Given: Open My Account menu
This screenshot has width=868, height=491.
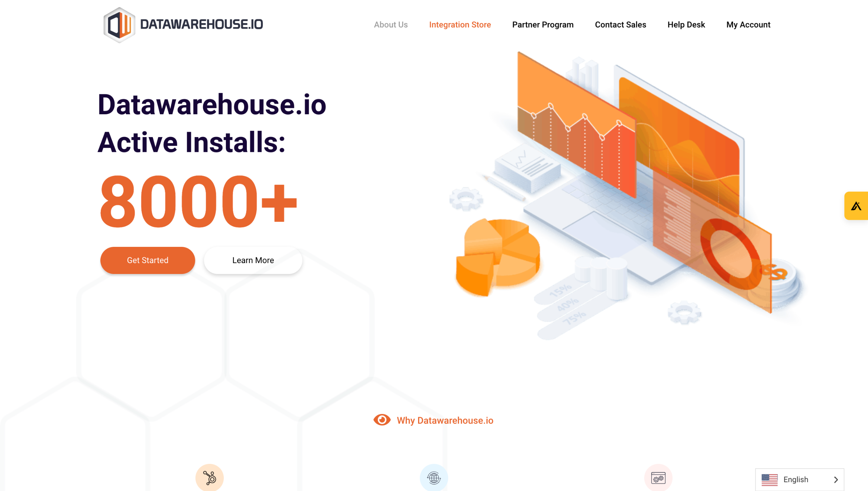Looking at the screenshot, I should coord(748,25).
